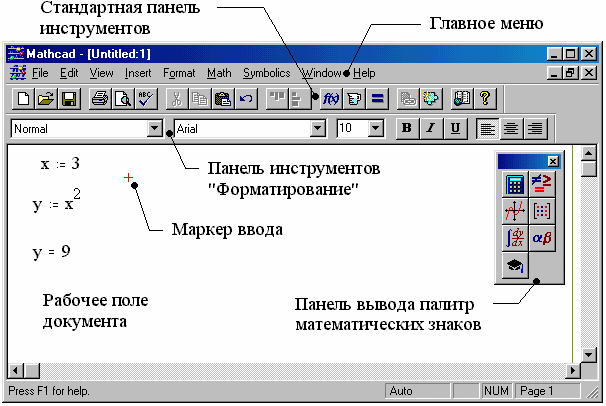Expand the font size 10 dropdown
This screenshot has width=606, height=406.
[x=375, y=128]
